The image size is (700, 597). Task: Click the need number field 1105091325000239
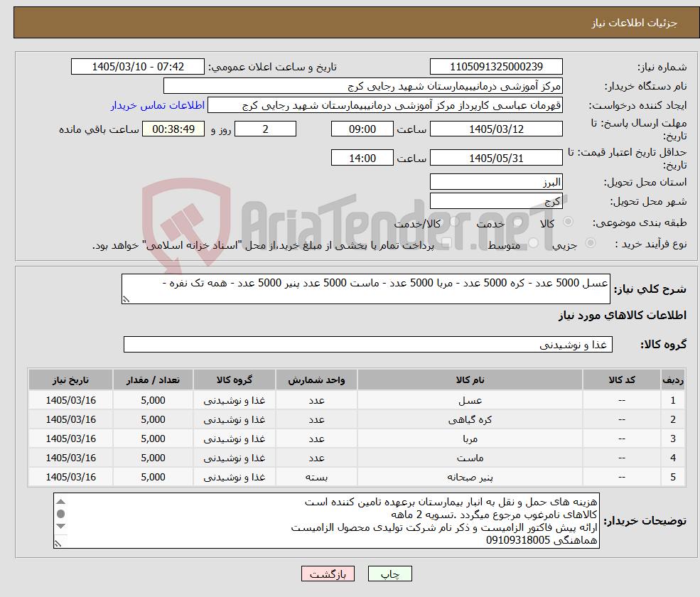(496, 67)
